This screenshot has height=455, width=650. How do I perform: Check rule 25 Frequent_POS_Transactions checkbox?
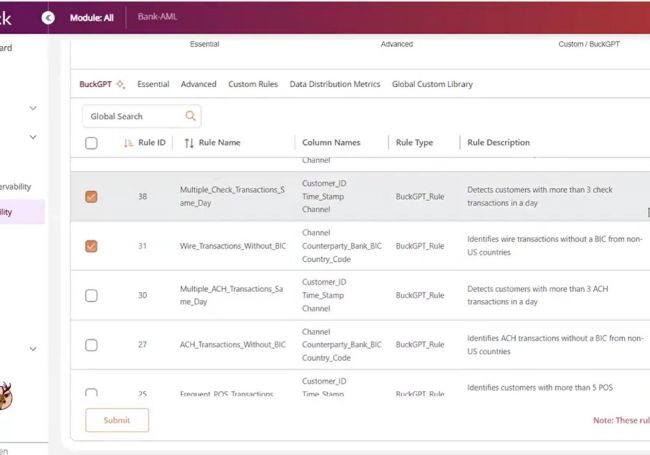(x=91, y=392)
